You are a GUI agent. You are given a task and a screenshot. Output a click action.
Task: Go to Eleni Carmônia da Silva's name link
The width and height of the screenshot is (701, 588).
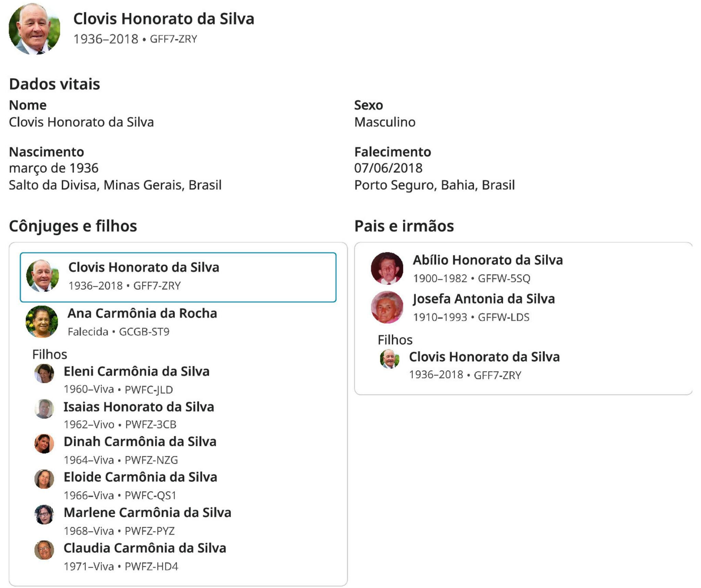137,372
